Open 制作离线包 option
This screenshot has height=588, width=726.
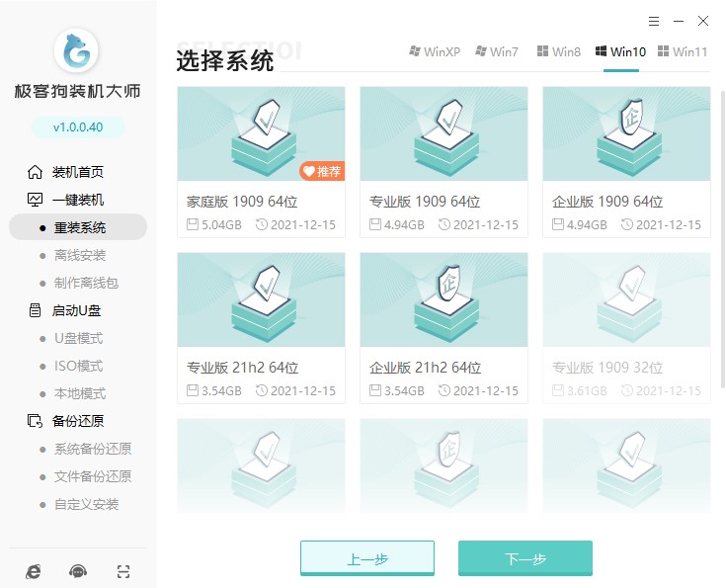click(86, 283)
